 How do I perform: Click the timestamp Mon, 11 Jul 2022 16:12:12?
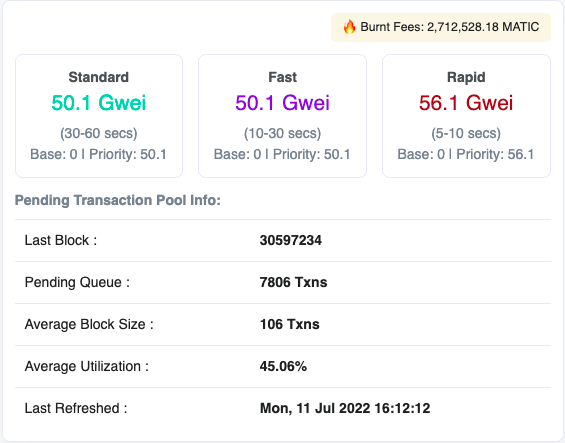pos(345,408)
